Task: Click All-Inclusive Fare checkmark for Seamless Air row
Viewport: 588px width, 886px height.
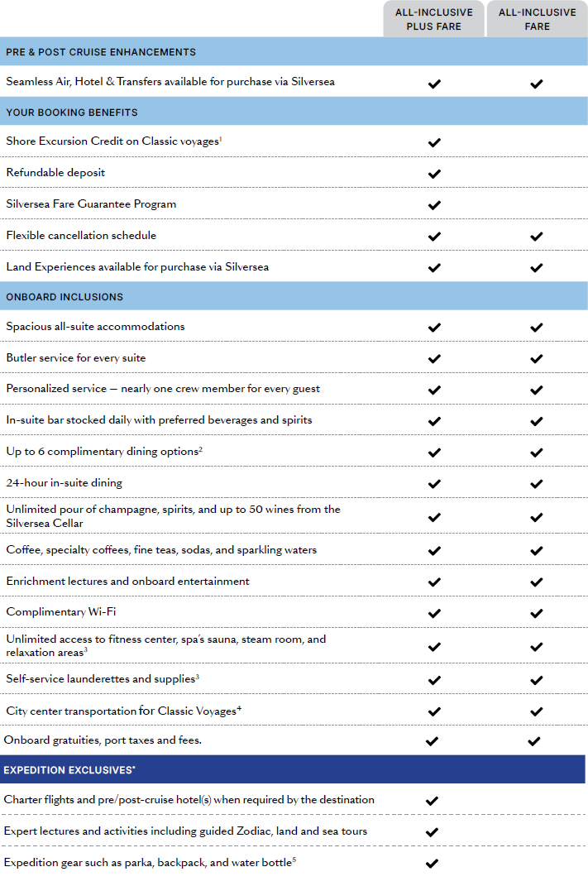Action: click(x=537, y=84)
